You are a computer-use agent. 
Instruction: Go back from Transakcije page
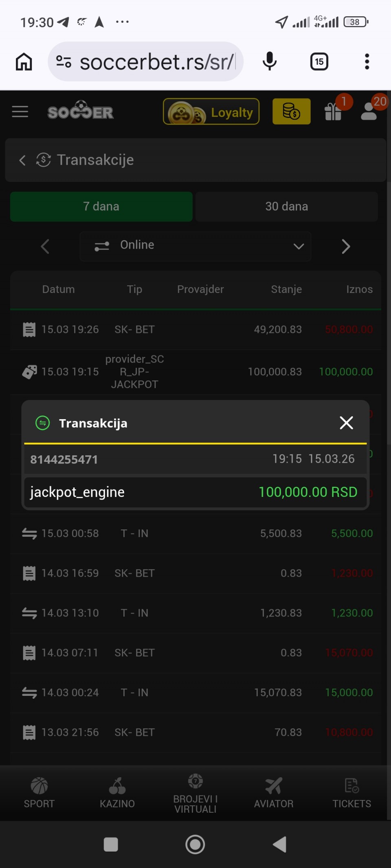pos(22,160)
